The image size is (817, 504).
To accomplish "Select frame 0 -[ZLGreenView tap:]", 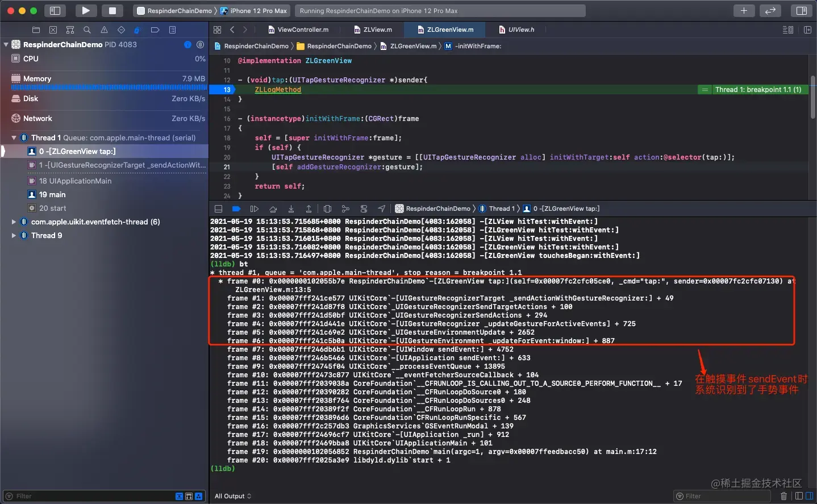I will coord(105,151).
